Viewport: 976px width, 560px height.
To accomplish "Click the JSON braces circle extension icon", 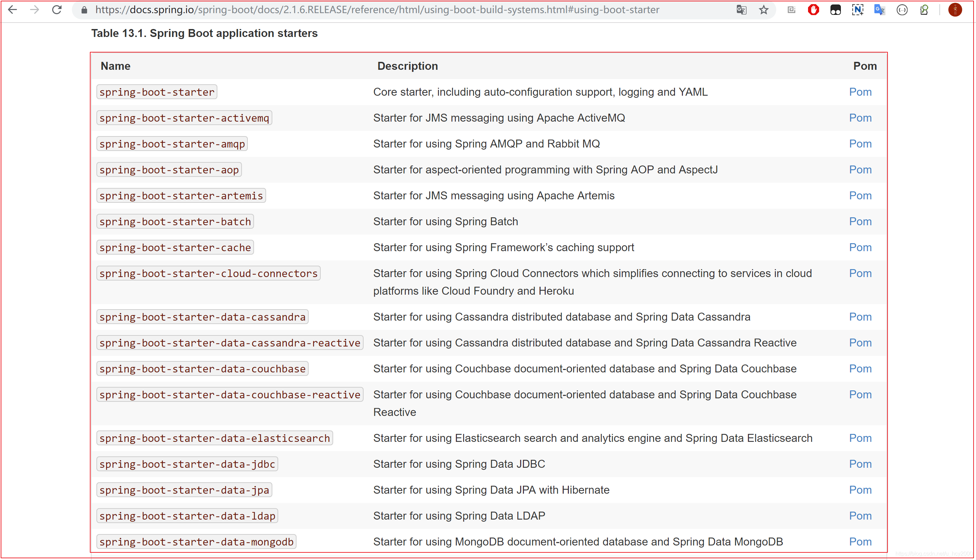I will click(x=902, y=10).
